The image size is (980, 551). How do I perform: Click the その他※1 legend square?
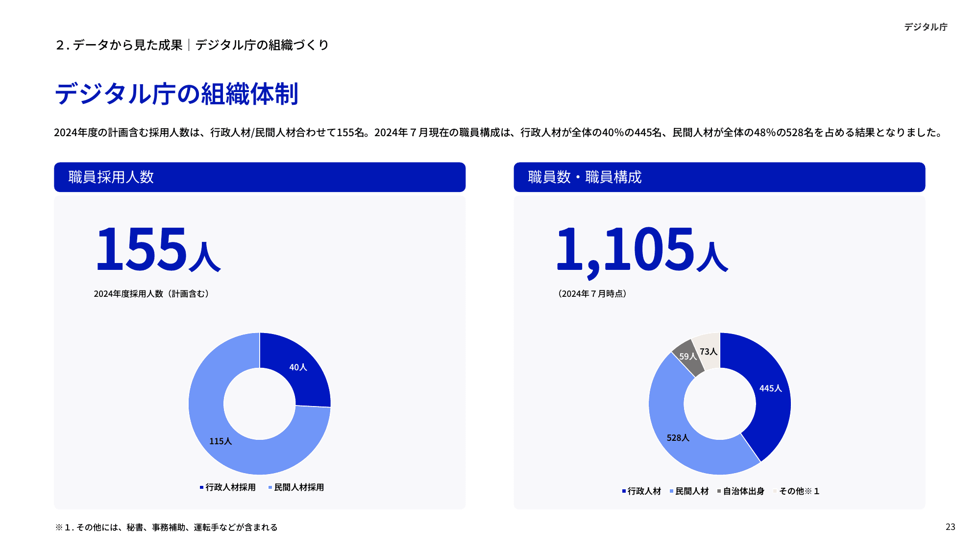tap(774, 490)
